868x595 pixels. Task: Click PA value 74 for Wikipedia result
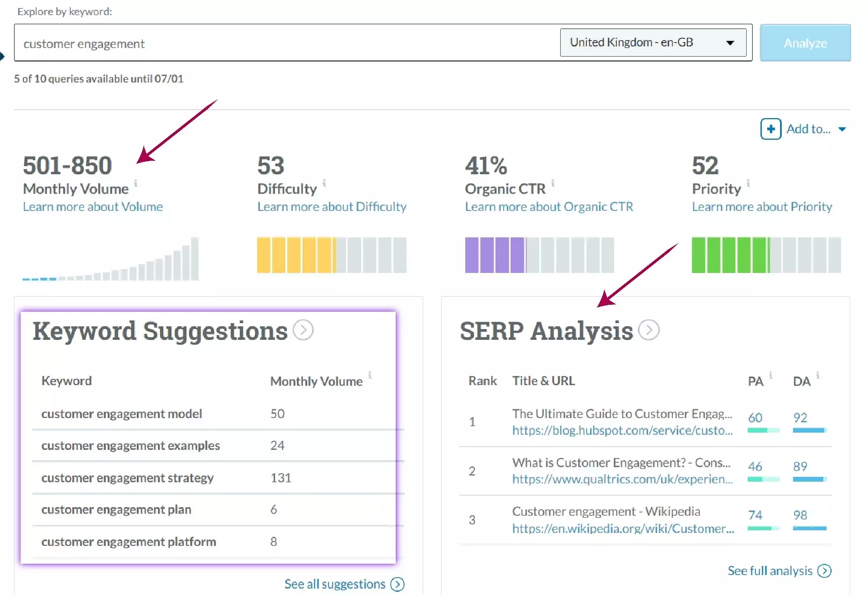[x=755, y=515]
